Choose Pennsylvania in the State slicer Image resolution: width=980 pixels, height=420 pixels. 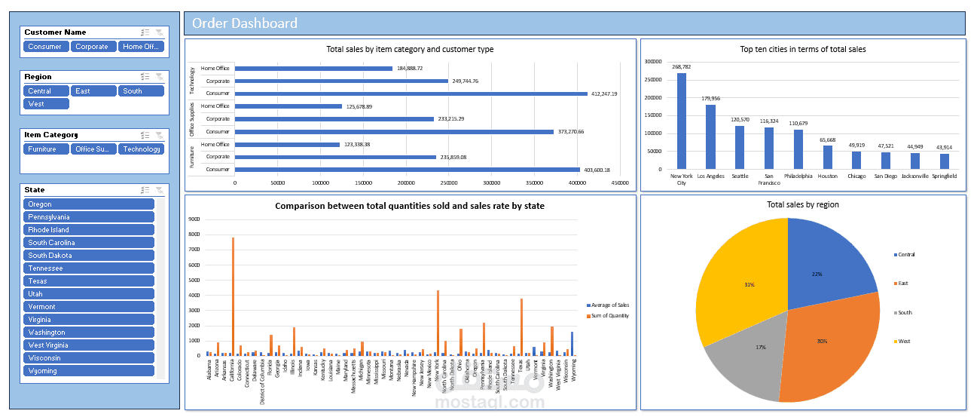[x=89, y=217]
